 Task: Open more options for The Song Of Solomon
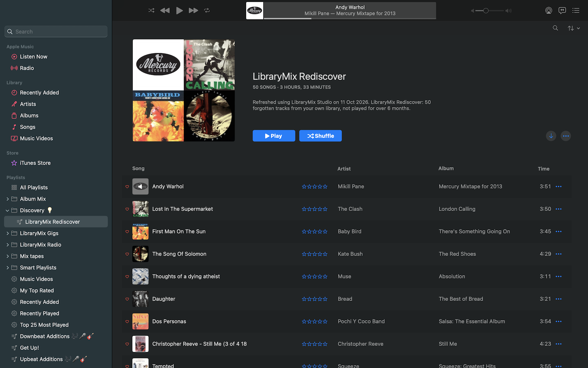click(x=559, y=254)
